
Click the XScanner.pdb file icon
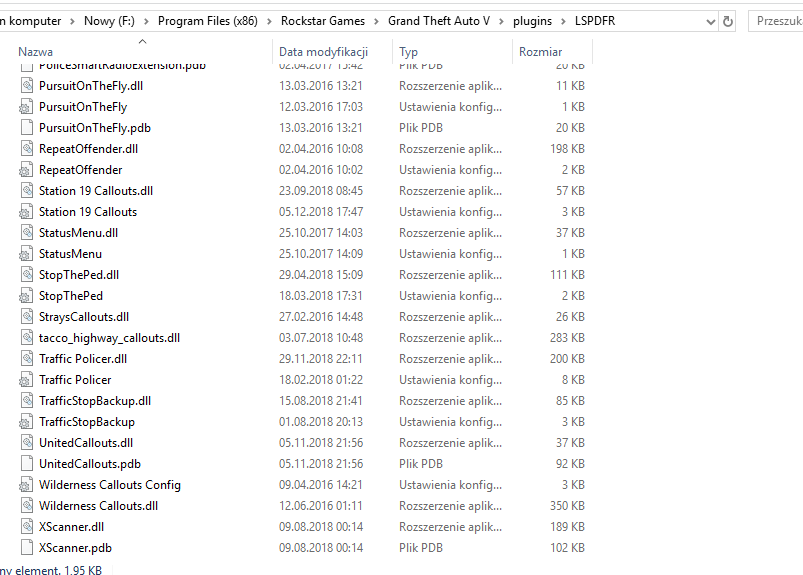pos(27,547)
